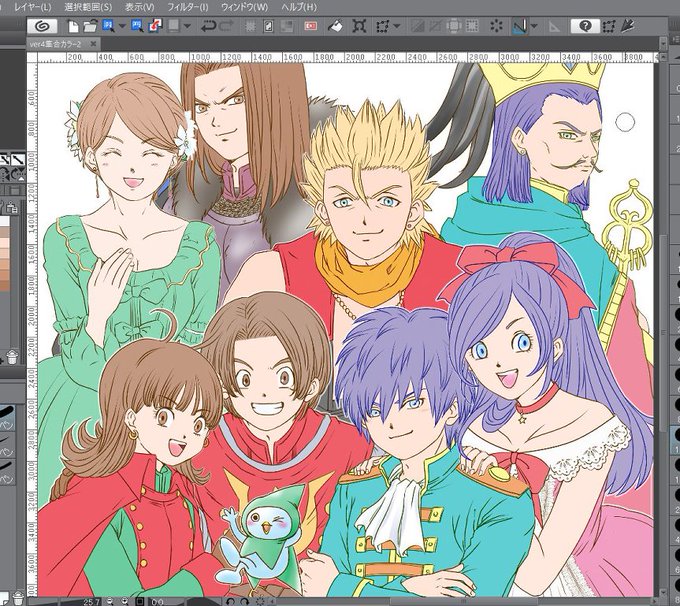Redo the last undone action
This screenshot has width=680, height=606.
226,26
